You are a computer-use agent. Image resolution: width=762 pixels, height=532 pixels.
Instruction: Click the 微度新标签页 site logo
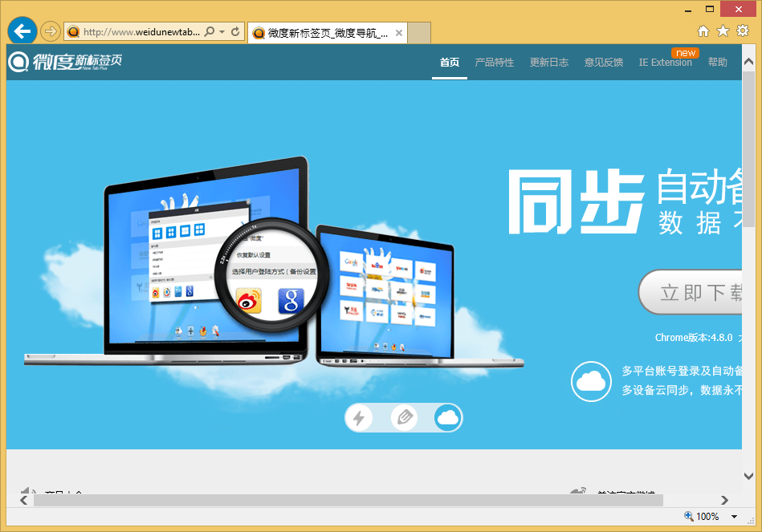(x=65, y=62)
